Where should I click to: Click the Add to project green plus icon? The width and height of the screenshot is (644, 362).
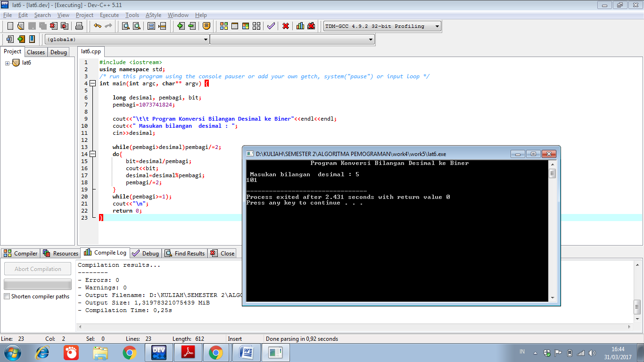pos(181,26)
